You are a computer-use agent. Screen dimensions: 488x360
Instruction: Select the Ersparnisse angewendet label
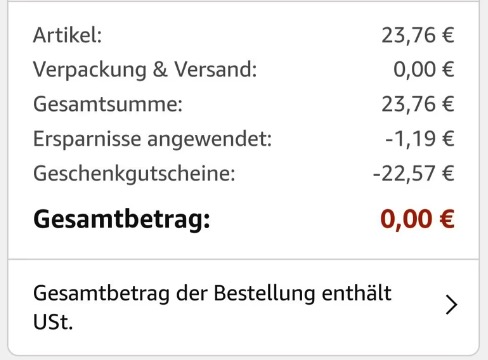[x=152, y=139]
